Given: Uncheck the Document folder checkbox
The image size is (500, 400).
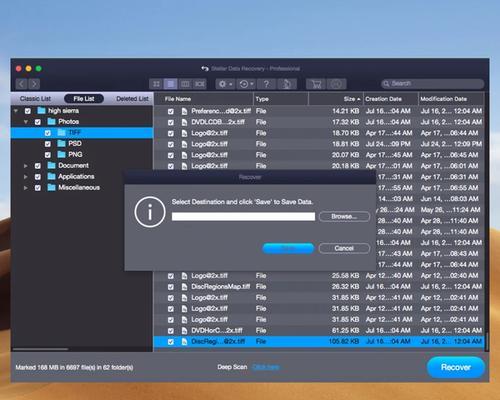Looking at the screenshot, I should pos(38,166).
